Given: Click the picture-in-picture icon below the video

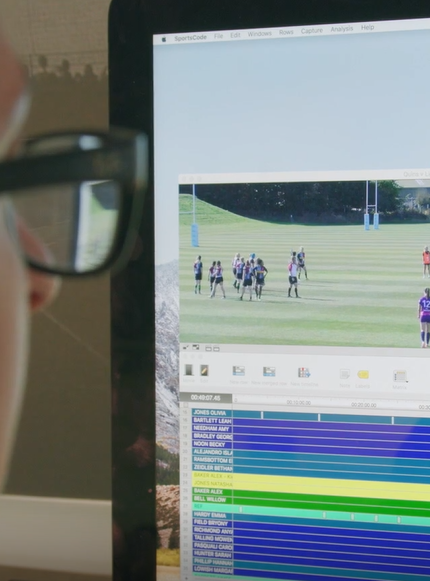Looking at the screenshot, I should pyautogui.click(x=196, y=348).
